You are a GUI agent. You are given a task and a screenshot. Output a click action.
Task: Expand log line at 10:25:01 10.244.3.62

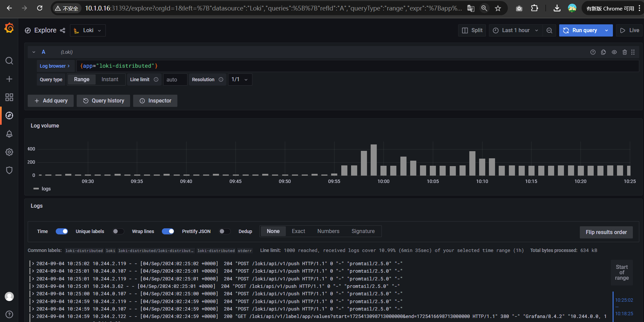tap(33, 286)
